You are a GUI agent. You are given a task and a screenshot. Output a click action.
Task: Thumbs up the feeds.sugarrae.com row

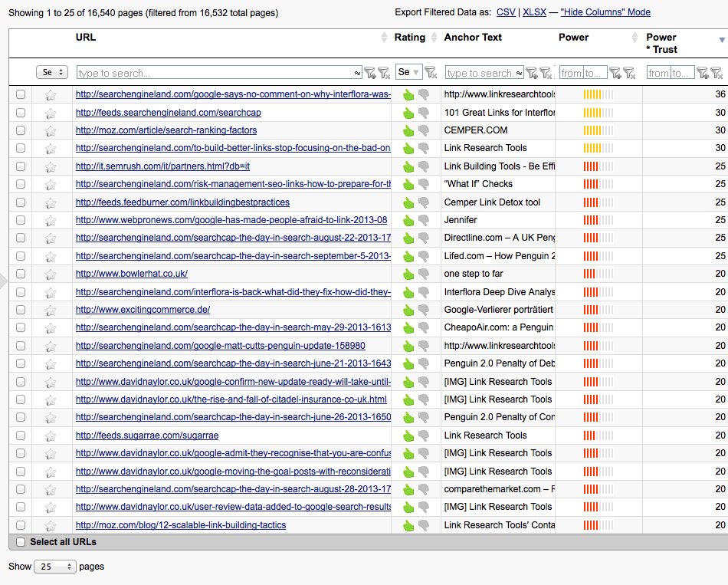(x=408, y=435)
